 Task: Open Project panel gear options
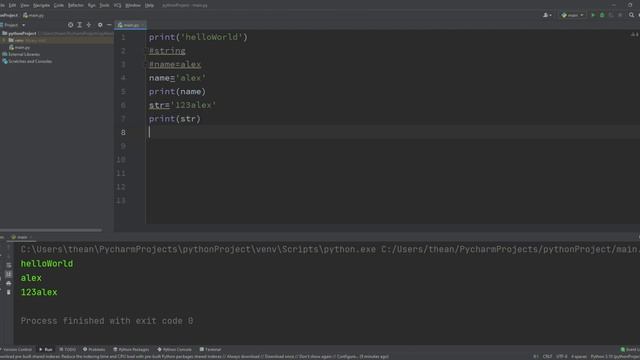click(100, 25)
